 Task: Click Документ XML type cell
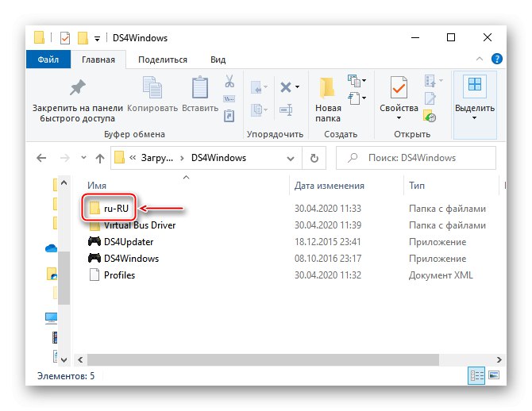point(441,275)
